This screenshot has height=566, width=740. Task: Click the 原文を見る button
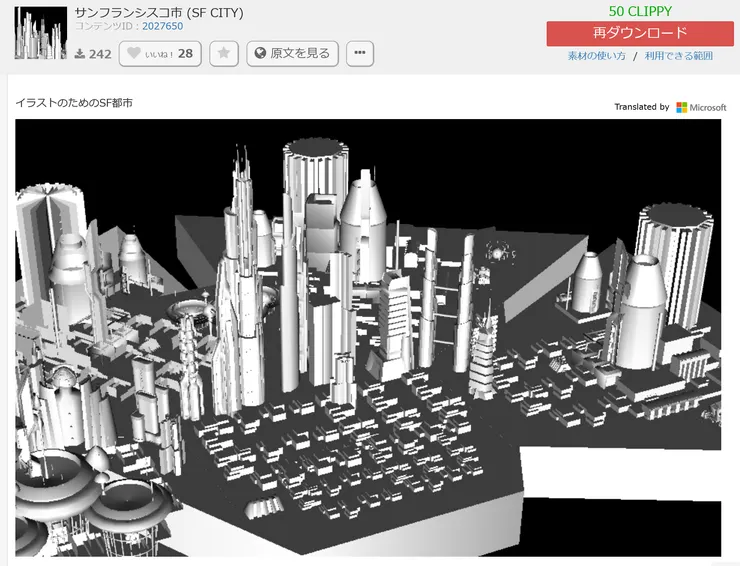pos(292,53)
